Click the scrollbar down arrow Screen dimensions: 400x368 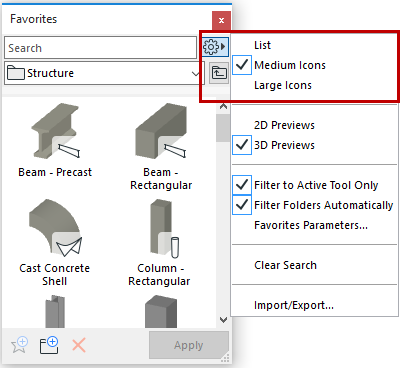223,320
